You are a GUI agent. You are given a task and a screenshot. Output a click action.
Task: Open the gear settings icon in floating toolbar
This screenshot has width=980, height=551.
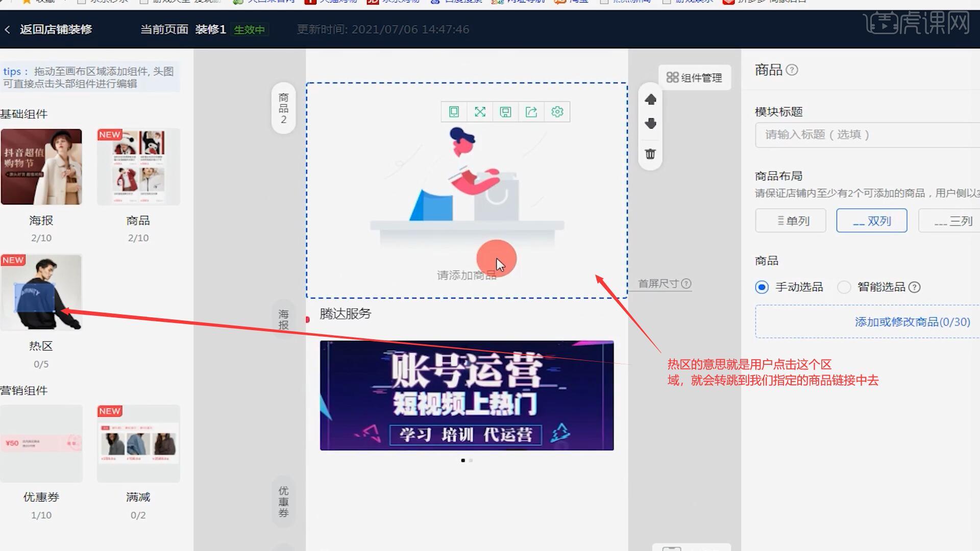point(557,112)
